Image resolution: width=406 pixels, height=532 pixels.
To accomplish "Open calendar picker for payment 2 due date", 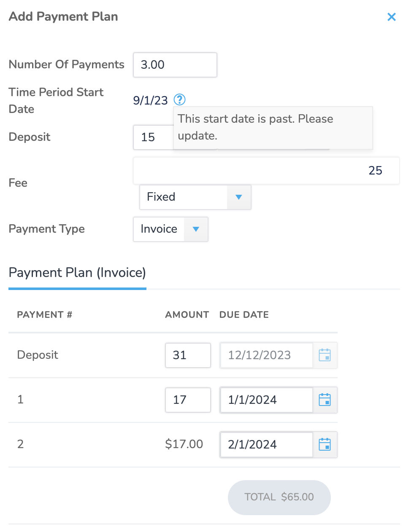I will coord(325,444).
